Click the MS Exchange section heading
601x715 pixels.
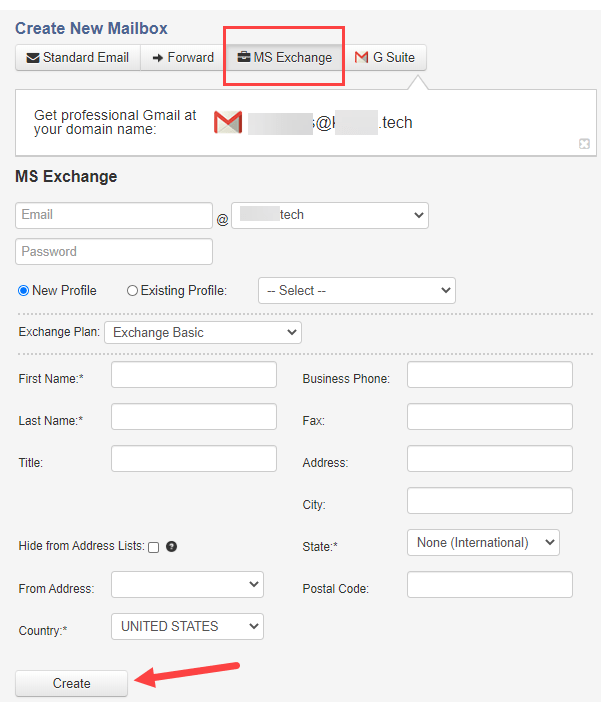click(x=66, y=176)
